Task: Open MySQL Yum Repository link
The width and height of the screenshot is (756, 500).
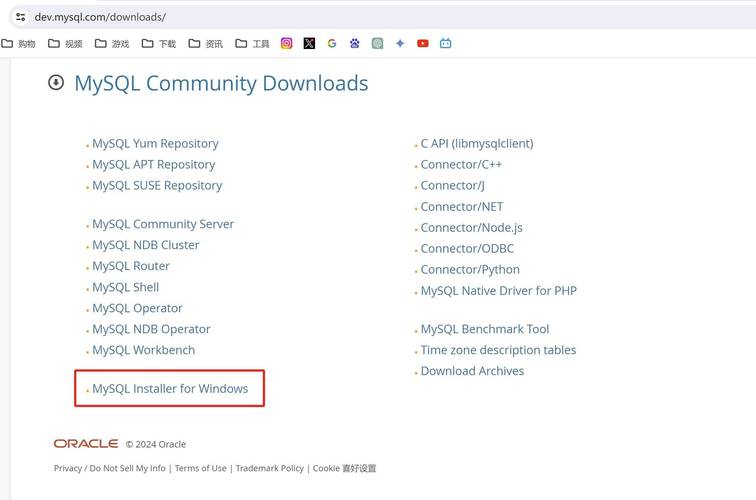Action: click(x=155, y=144)
